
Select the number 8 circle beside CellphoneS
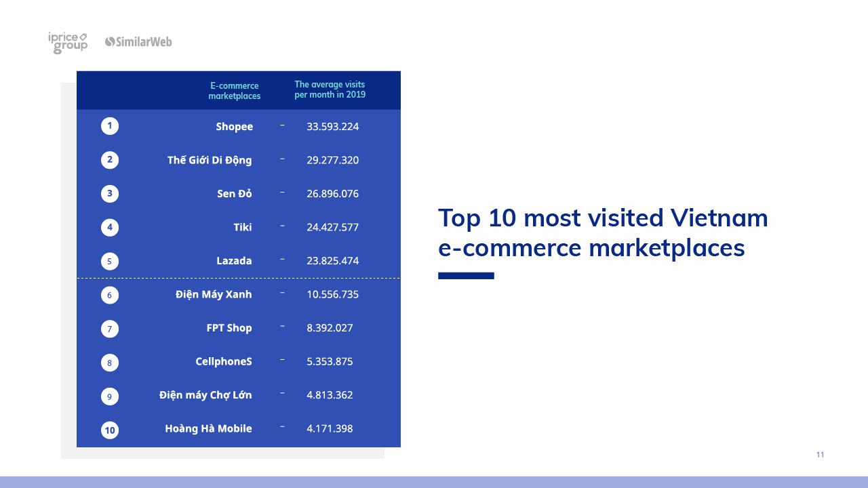pyautogui.click(x=110, y=363)
